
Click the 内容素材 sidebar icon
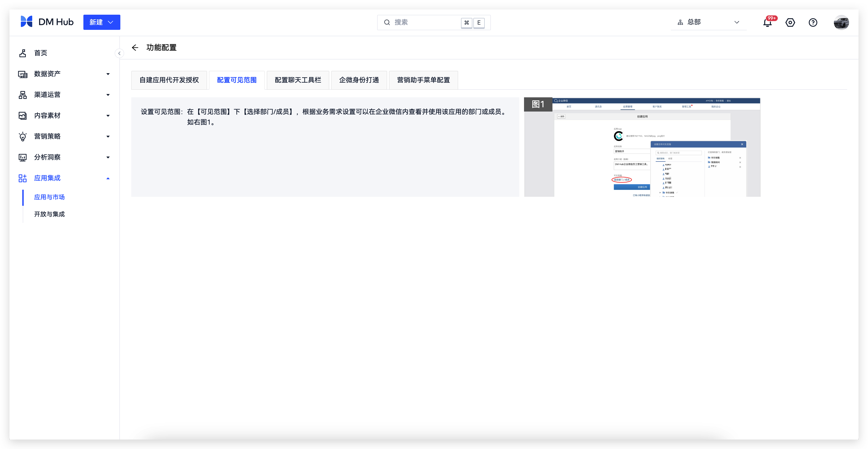point(23,116)
